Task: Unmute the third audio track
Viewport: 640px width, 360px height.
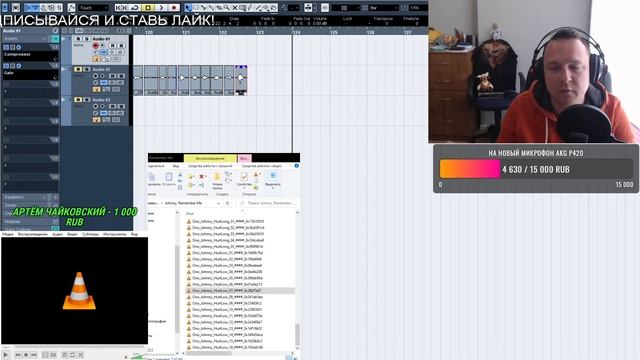Action: 78,100
